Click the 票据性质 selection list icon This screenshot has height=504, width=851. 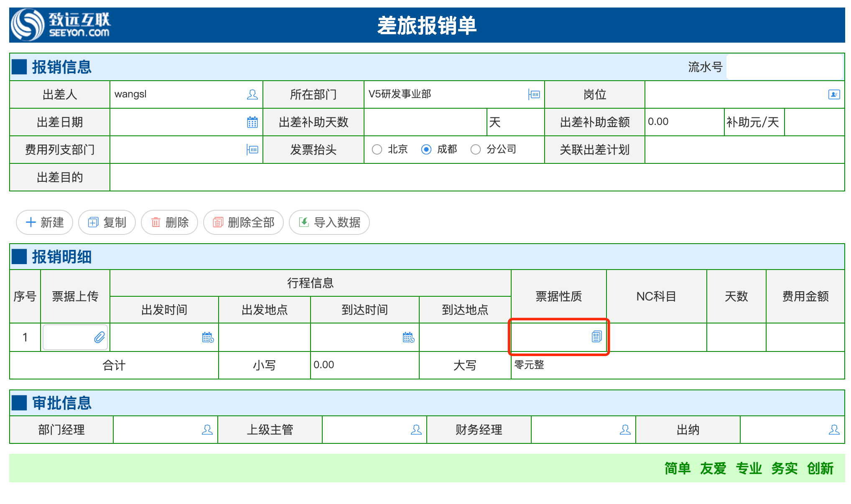[596, 336]
